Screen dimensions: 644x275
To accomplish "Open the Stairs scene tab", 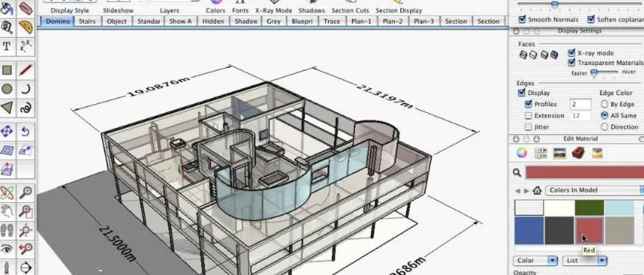I will [86, 21].
